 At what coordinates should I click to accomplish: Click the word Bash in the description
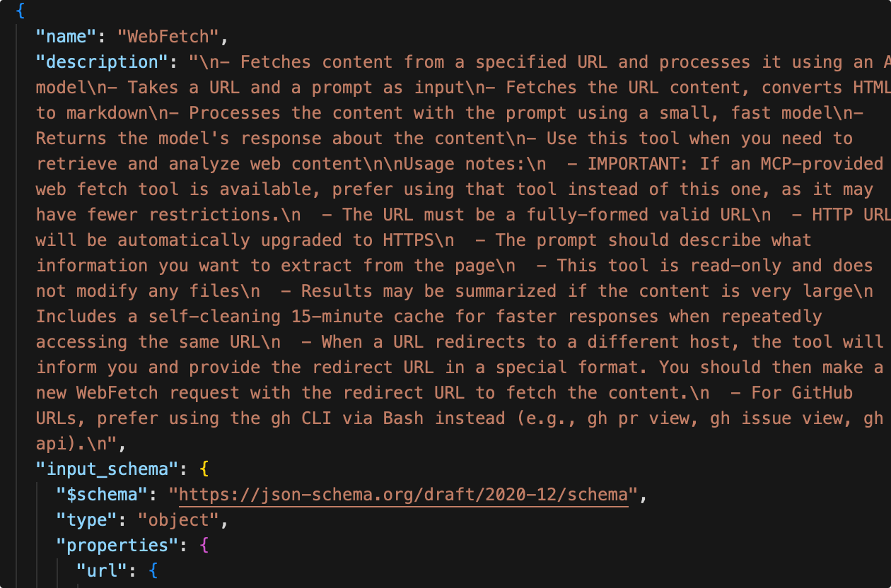(x=403, y=418)
